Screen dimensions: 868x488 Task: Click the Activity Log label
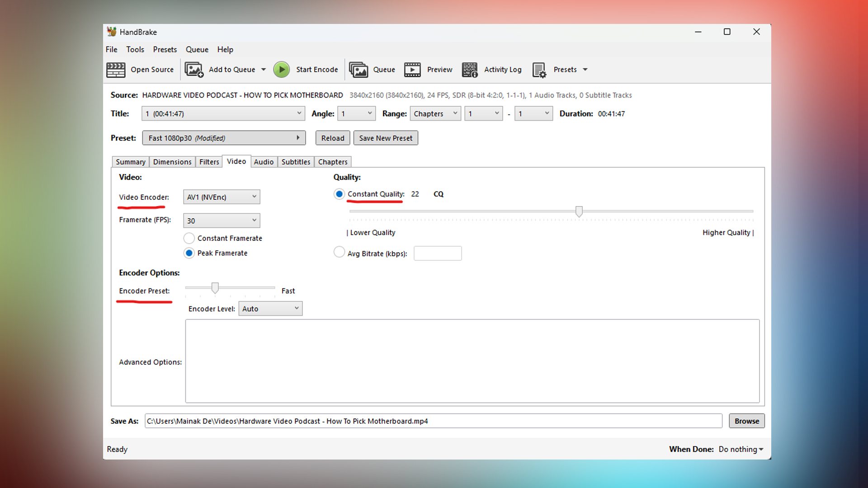pyautogui.click(x=503, y=70)
